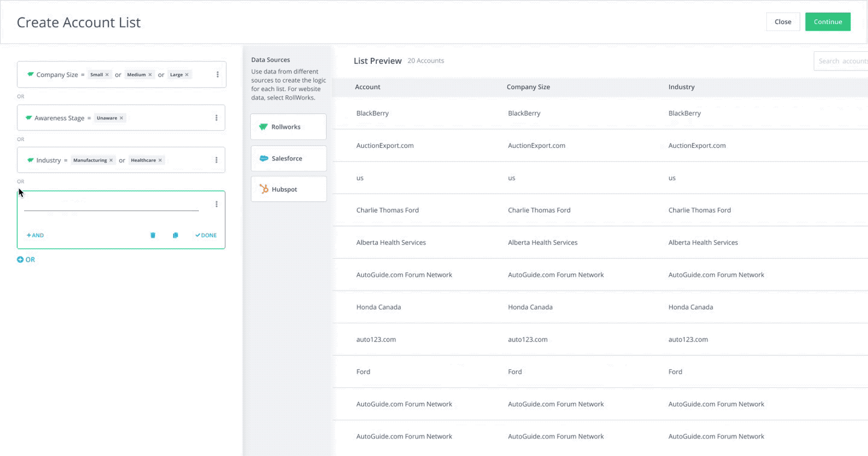Open options menu for Industry rule
The width and height of the screenshot is (868, 456).
[216, 160]
